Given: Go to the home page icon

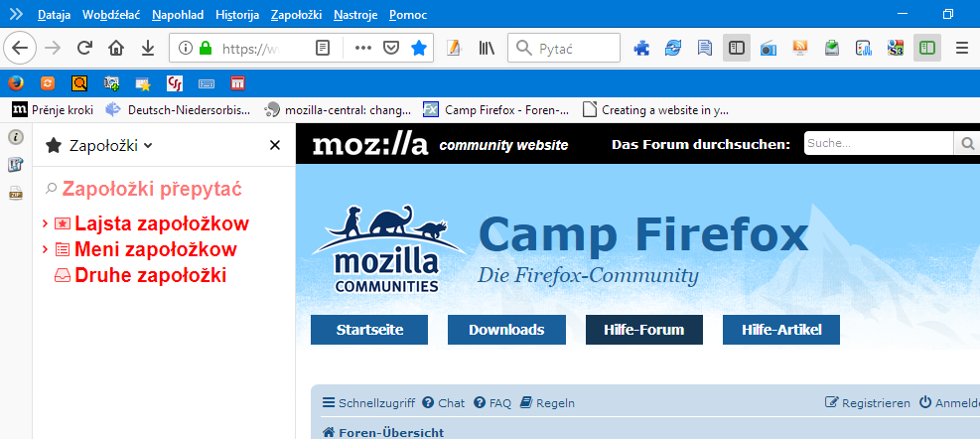Looking at the screenshot, I should (x=115, y=48).
